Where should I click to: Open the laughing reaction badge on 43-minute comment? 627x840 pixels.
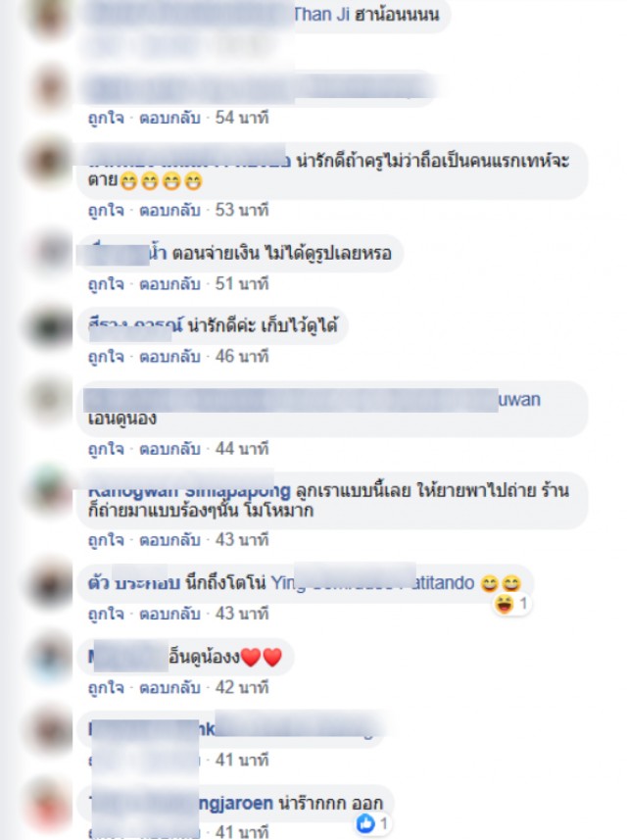511,605
